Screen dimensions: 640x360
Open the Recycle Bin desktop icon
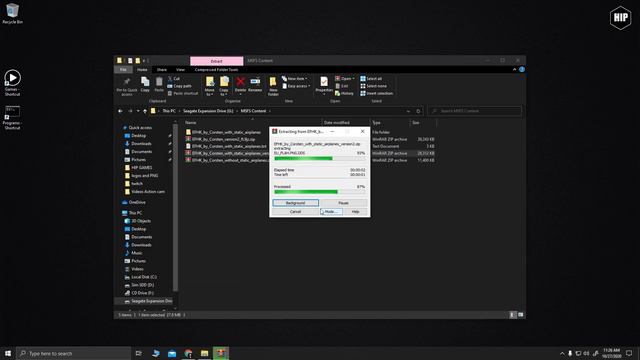coord(12,13)
